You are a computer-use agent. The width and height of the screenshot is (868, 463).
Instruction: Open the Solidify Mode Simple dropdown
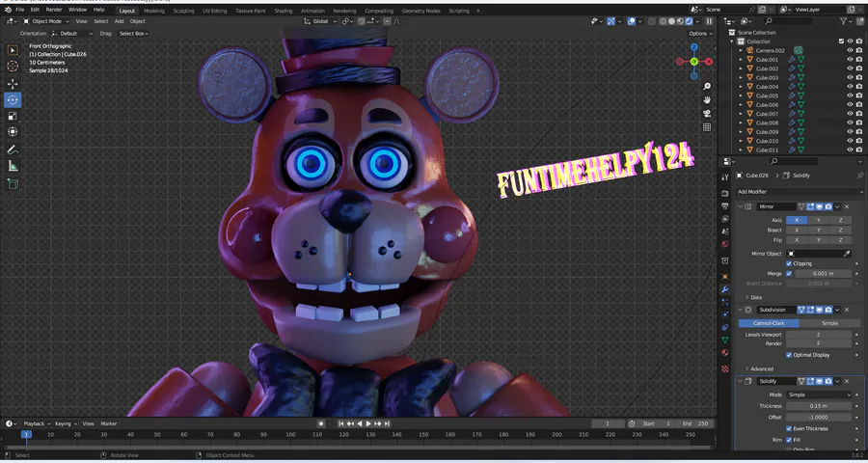coord(819,395)
